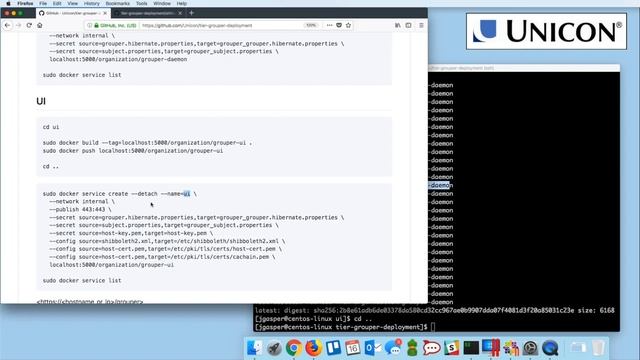Open the File menu

(x=43, y=3)
